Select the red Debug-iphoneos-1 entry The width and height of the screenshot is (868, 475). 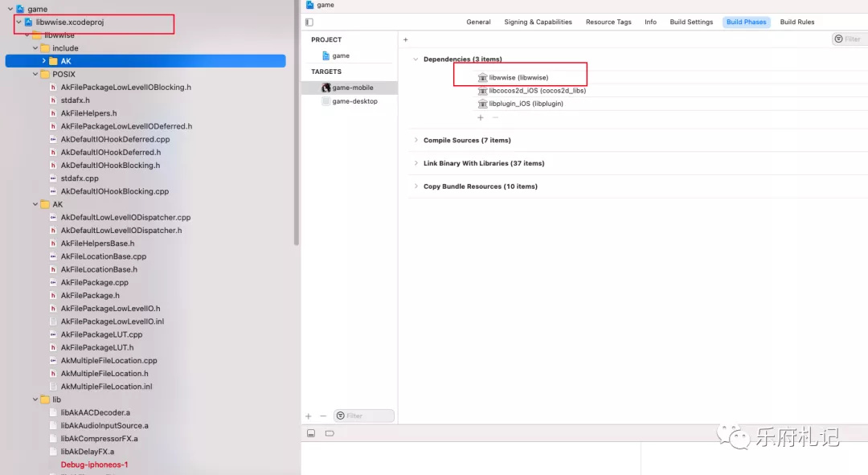coord(94,465)
